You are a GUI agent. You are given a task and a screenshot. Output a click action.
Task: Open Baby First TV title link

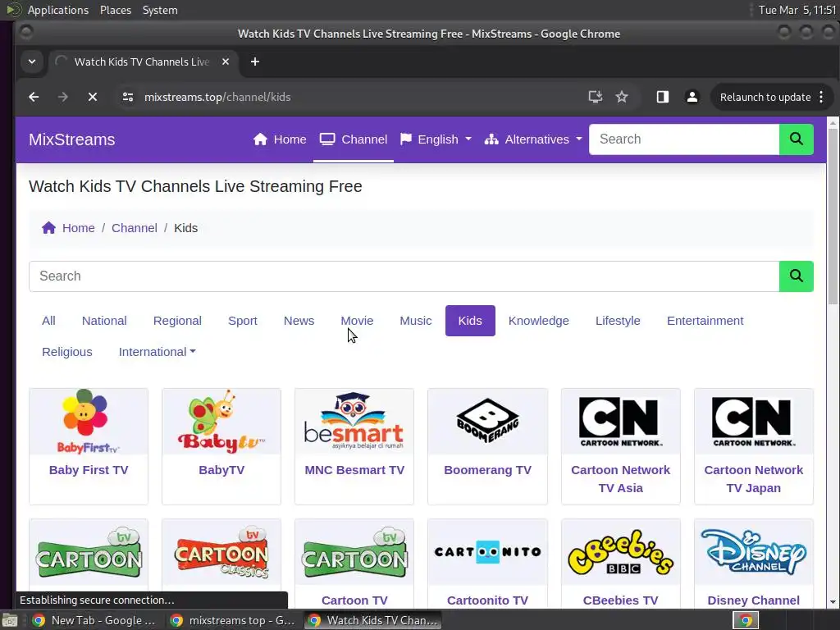click(89, 470)
